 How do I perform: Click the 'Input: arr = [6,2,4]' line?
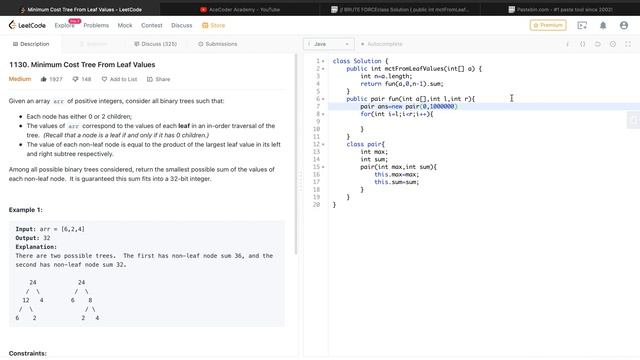pos(50,229)
